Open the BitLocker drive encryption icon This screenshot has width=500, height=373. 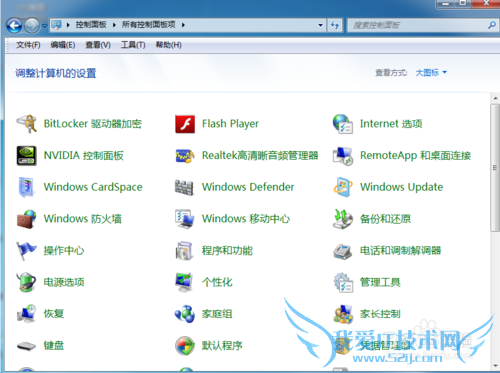[x=27, y=124]
